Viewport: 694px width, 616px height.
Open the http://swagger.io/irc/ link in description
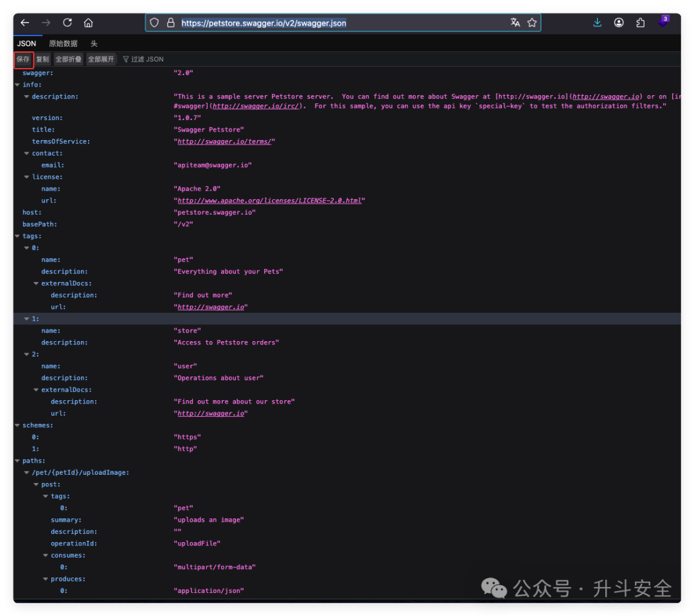point(256,106)
